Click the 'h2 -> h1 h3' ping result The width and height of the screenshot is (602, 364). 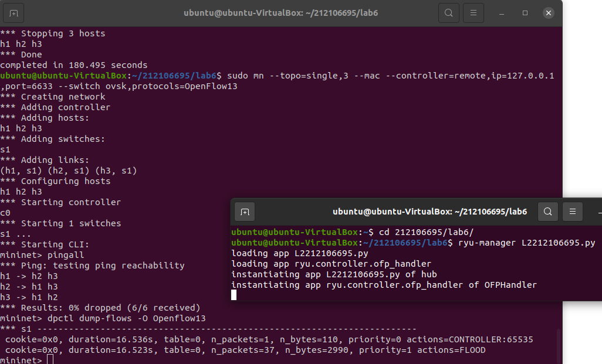click(29, 287)
